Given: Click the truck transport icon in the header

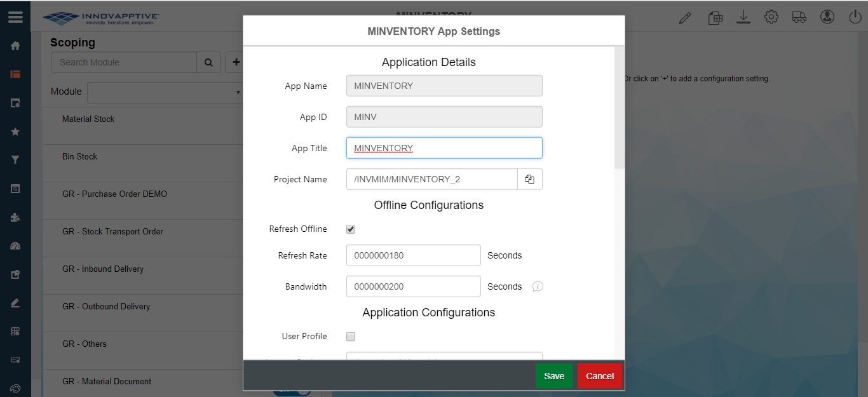Looking at the screenshot, I should (799, 17).
